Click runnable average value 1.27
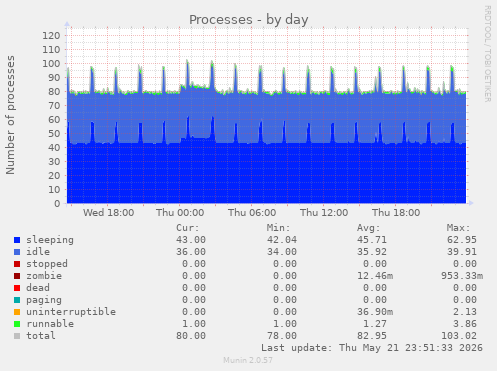The width and height of the screenshot is (497, 371). click(375, 324)
